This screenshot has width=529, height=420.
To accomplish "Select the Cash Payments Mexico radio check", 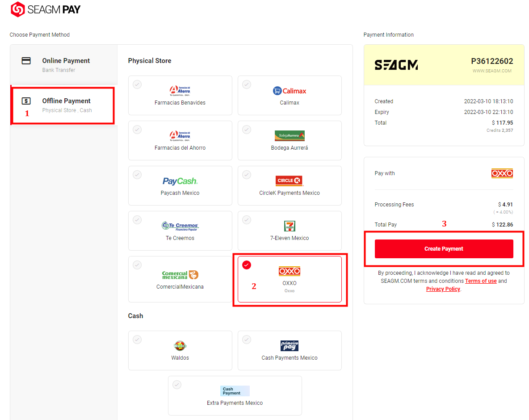I will point(247,340).
